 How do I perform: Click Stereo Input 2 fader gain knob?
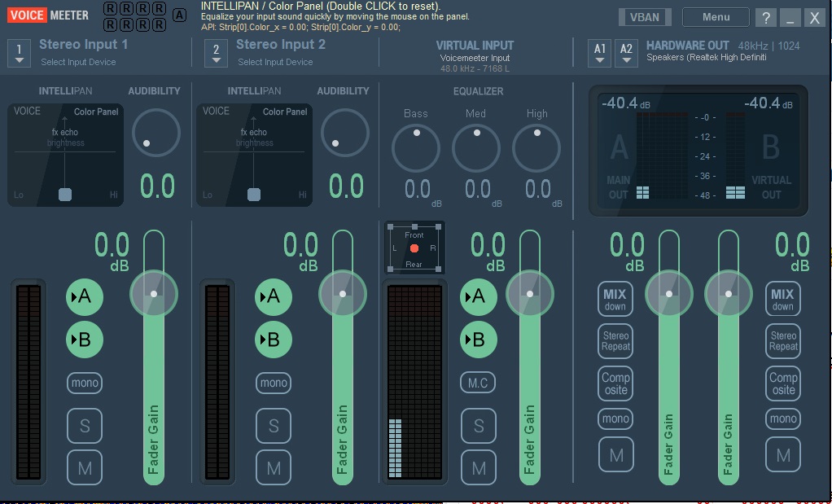click(x=343, y=294)
